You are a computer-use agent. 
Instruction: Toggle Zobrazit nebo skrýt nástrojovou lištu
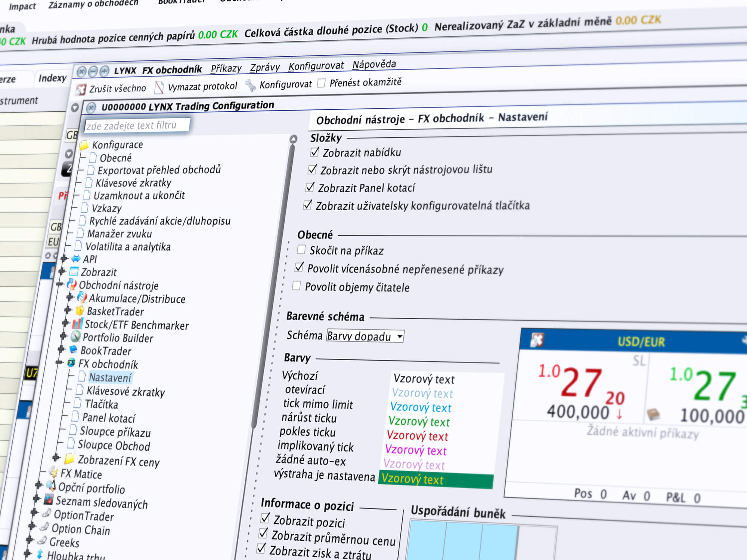313,169
